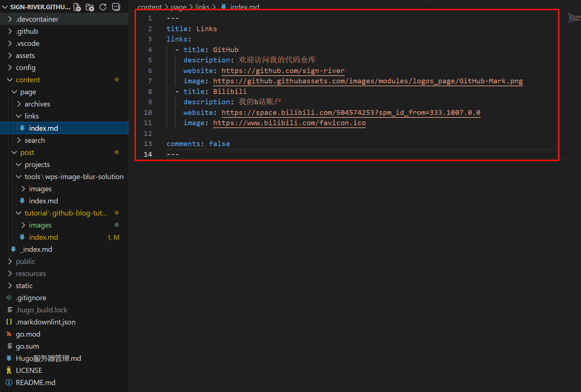Click the 'title: Bilibili' text
The image size is (581, 392).
pyautogui.click(x=215, y=91)
